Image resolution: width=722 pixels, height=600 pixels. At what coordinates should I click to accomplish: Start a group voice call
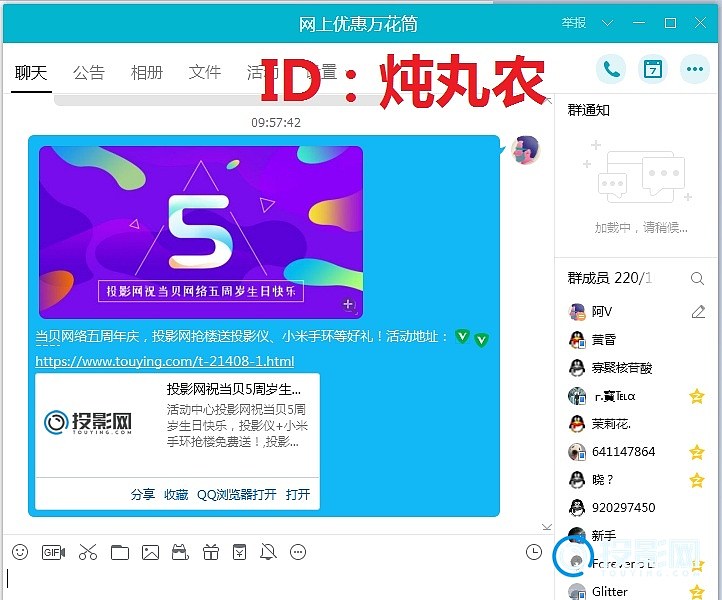(x=611, y=69)
